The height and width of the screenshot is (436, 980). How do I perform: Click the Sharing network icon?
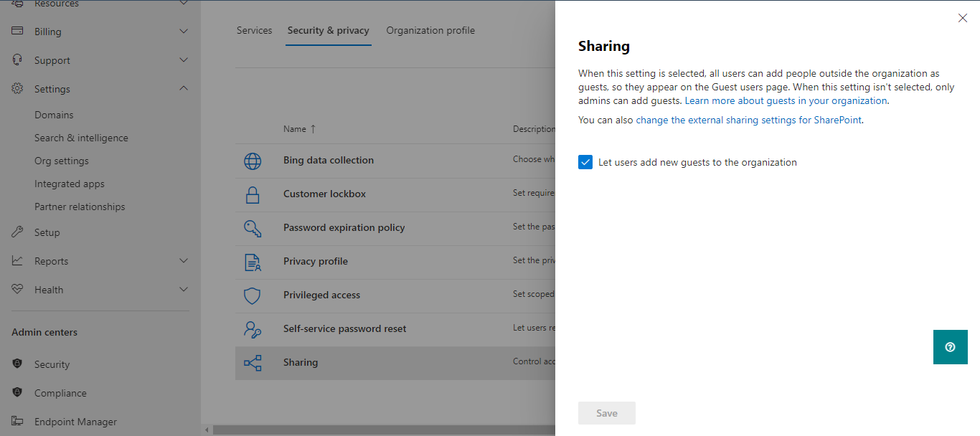point(253,363)
